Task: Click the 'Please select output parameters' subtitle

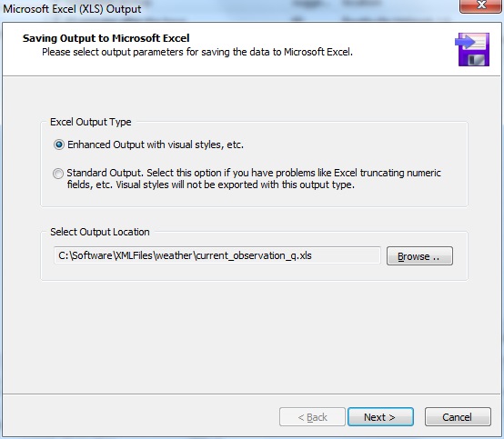Action: click(x=197, y=52)
